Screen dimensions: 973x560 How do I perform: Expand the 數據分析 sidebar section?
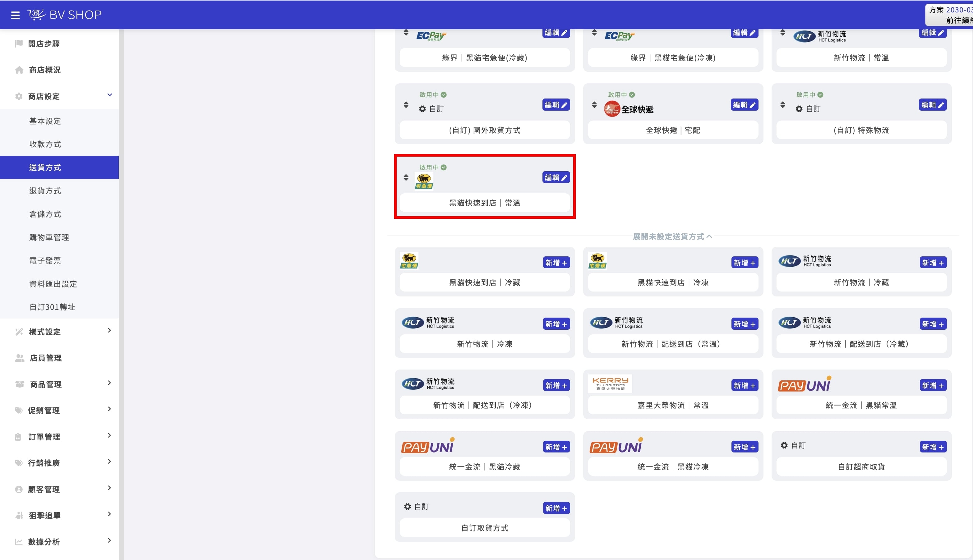[x=110, y=540]
